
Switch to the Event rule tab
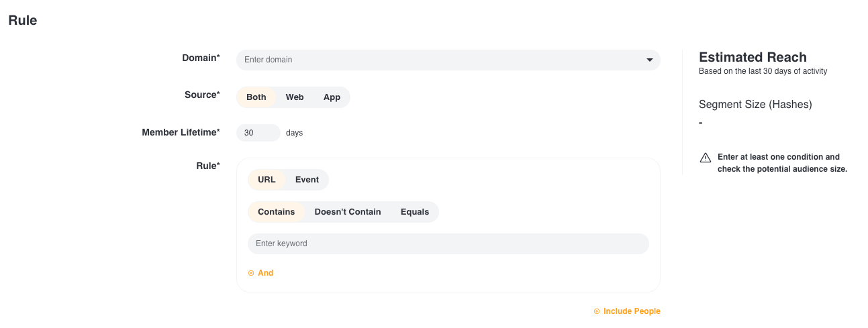[307, 180]
